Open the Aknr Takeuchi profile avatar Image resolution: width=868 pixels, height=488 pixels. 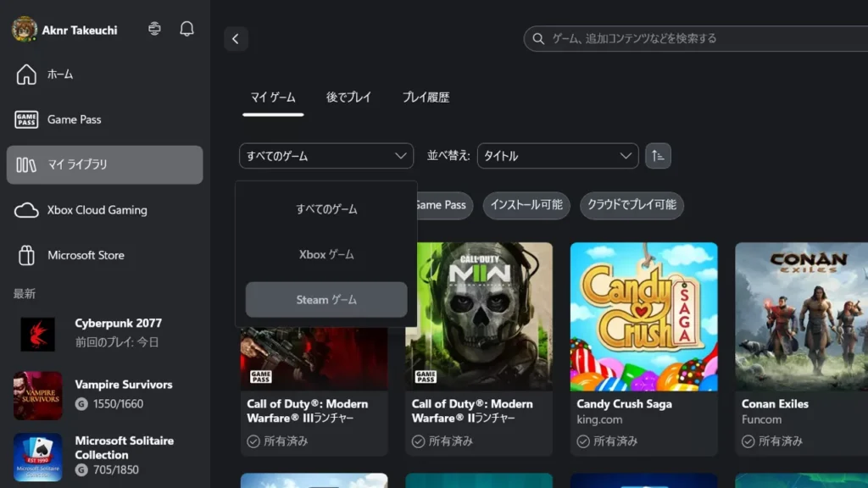25,30
